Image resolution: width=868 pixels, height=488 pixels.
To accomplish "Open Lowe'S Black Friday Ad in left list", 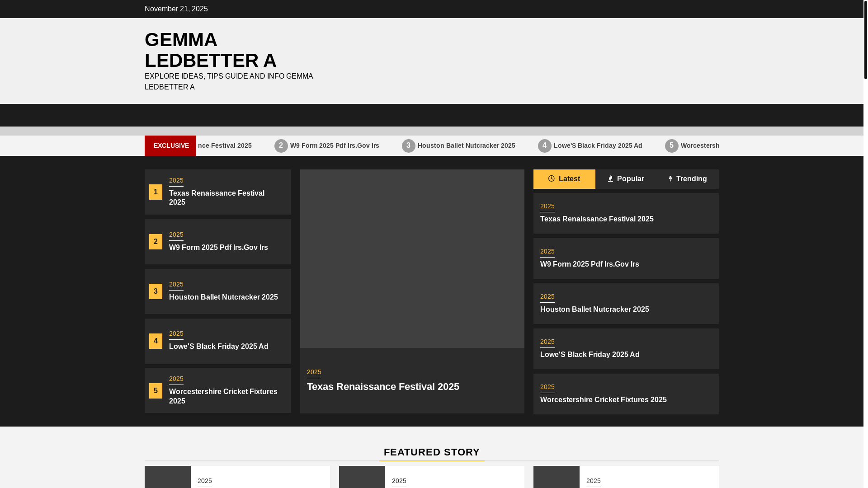I will tap(219, 347).
